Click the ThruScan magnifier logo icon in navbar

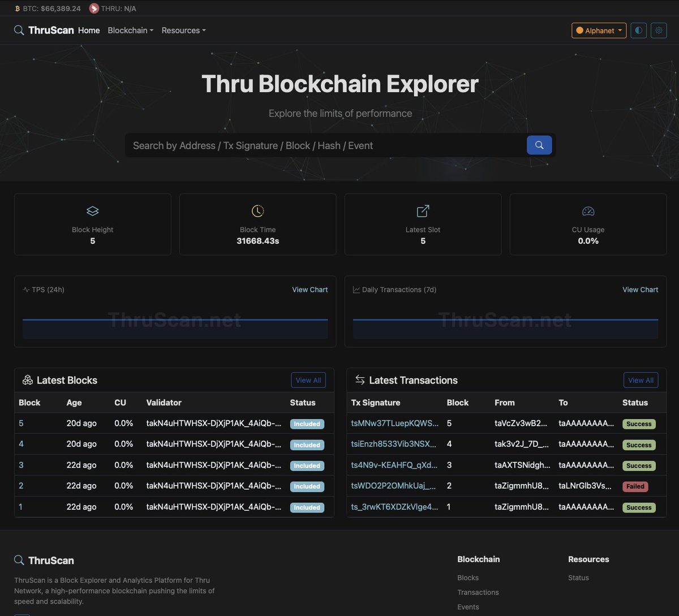pos(19,30)
